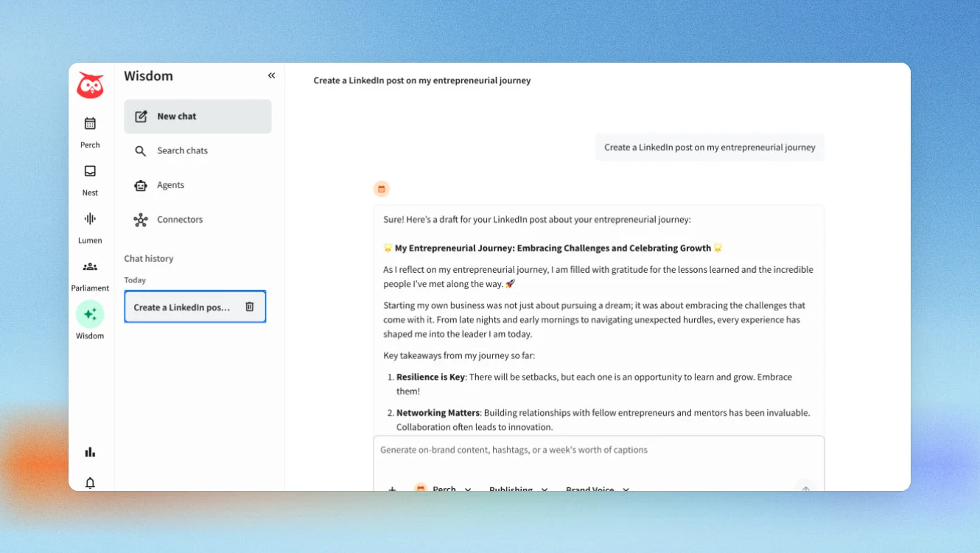Screen dimensions: 980x553
Task: Click the prompt box for generating on-brand content
Action: (x=598, y=451)
